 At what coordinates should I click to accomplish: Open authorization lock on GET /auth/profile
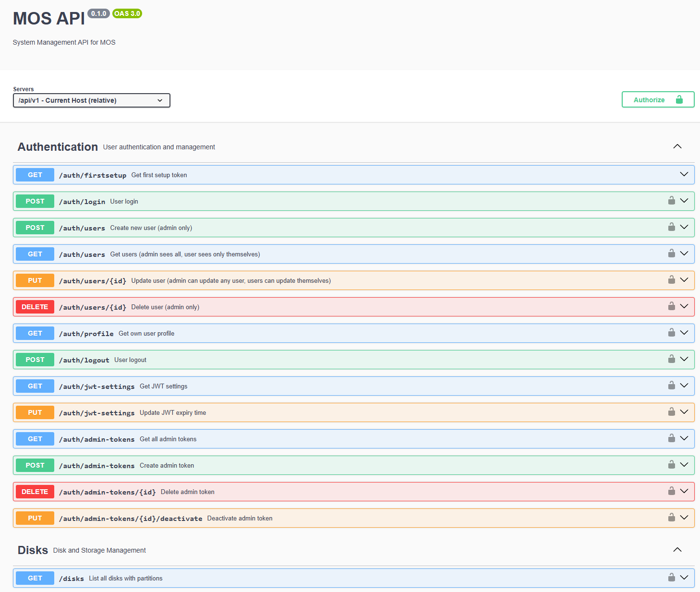671,333
